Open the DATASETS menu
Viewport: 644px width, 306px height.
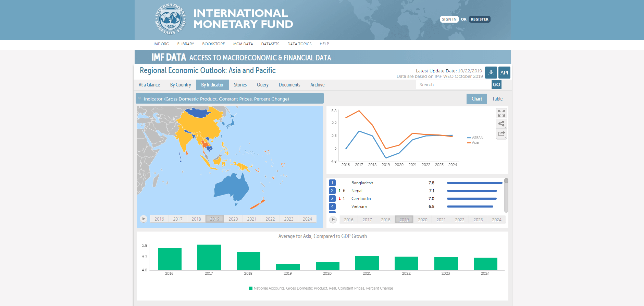(270, 44)
